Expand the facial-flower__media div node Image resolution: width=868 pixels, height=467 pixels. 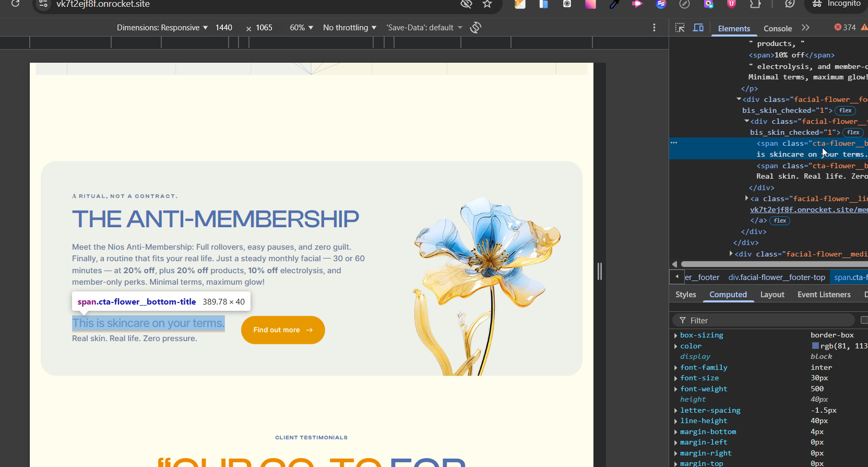click(731, 253)
